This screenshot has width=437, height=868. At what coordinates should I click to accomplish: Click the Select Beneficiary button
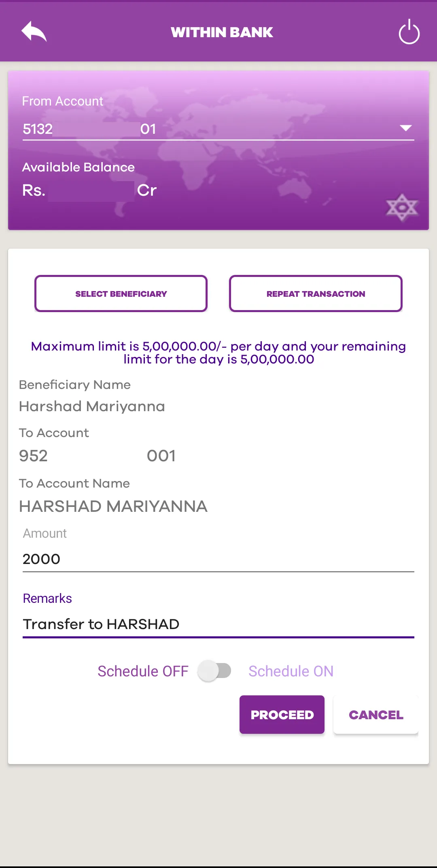click(x=121, y=294)
